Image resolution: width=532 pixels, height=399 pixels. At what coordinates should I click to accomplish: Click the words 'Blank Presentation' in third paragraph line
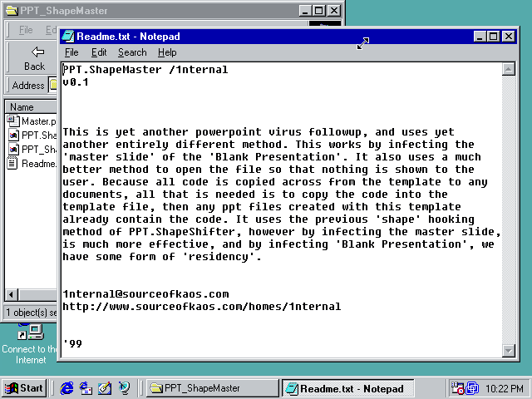click(275, 157)
